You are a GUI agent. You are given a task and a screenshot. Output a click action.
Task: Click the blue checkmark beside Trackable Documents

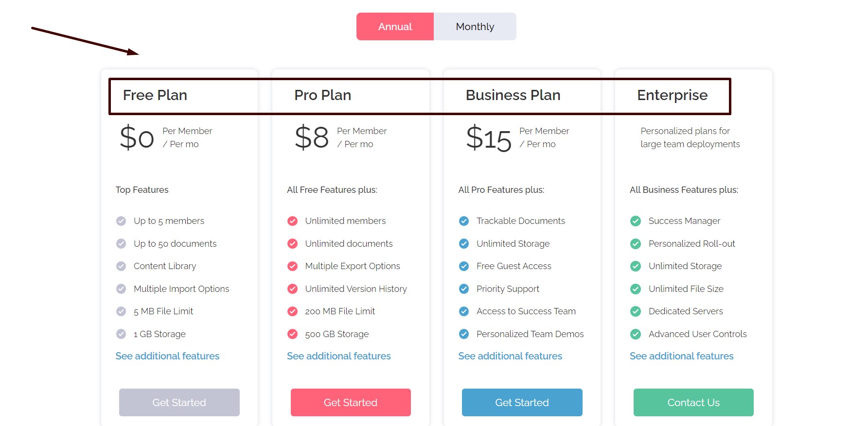click(464, 221)
